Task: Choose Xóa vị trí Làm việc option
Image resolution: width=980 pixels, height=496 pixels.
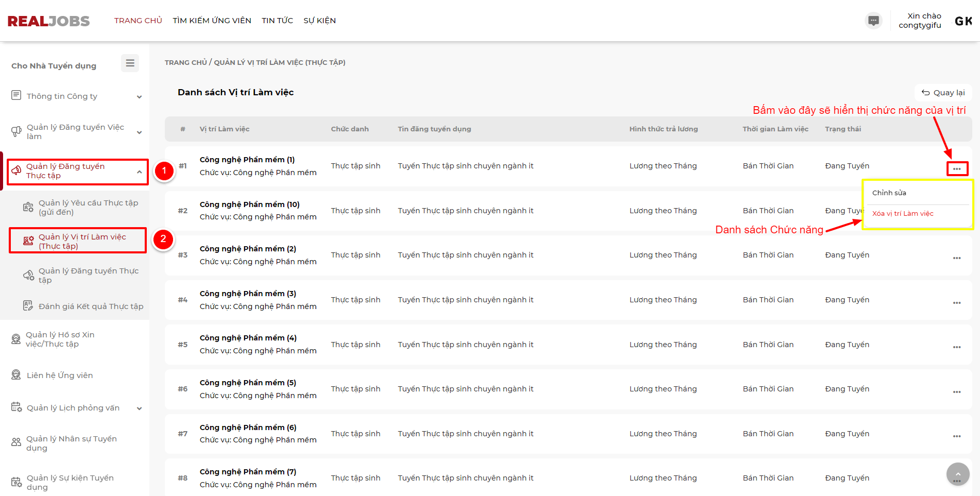Action: tap(902, 214)
